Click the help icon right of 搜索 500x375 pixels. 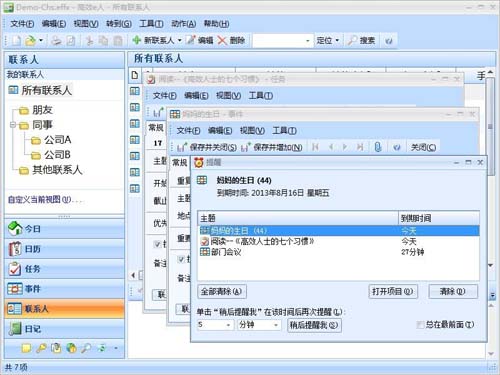(x=389, y=41)
